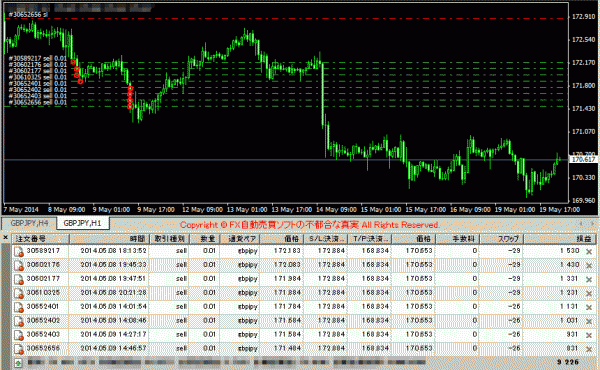Click open price 171.484
The height and width of the screenshot is (370, 600).
tap(287, 348)
